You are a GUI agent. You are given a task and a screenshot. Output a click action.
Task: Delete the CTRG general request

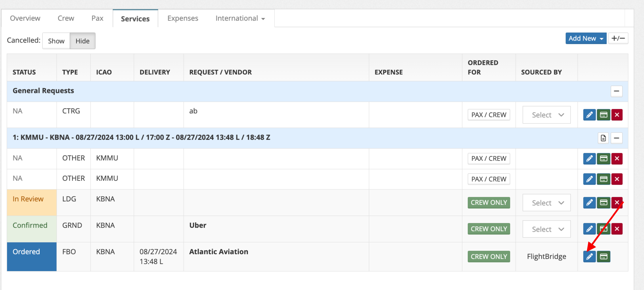pyautogui.click(x=617, y=115)
